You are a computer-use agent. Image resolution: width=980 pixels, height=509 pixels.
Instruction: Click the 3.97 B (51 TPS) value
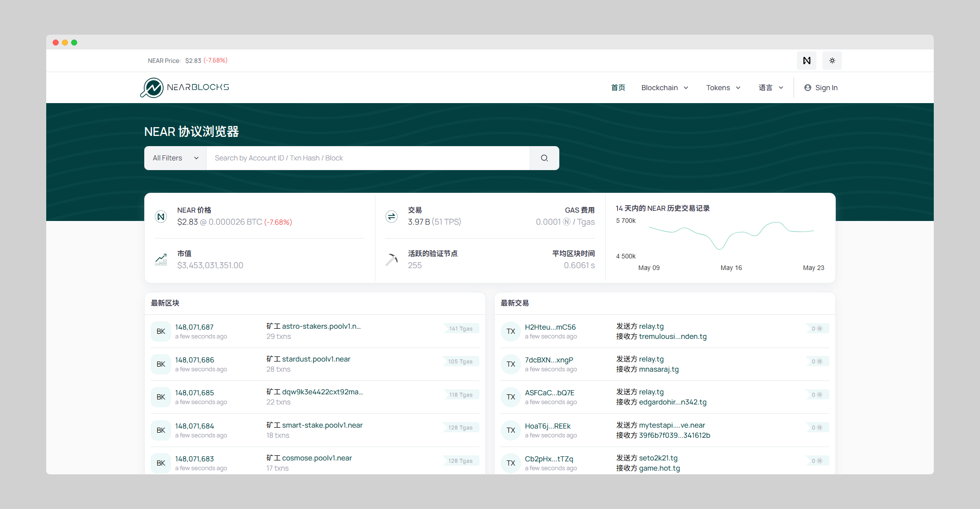(435, 222)
